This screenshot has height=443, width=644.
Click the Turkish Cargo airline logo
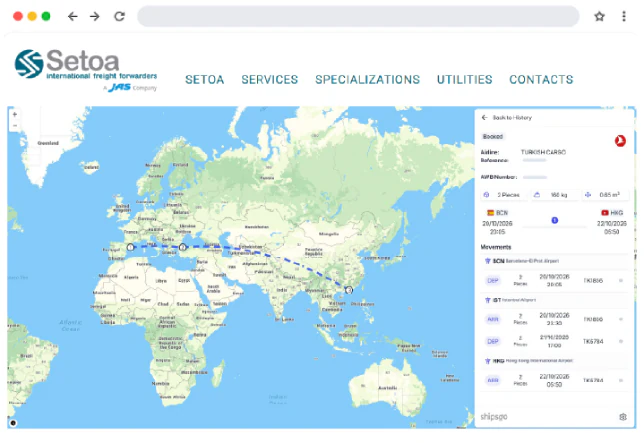coord(620,141)
